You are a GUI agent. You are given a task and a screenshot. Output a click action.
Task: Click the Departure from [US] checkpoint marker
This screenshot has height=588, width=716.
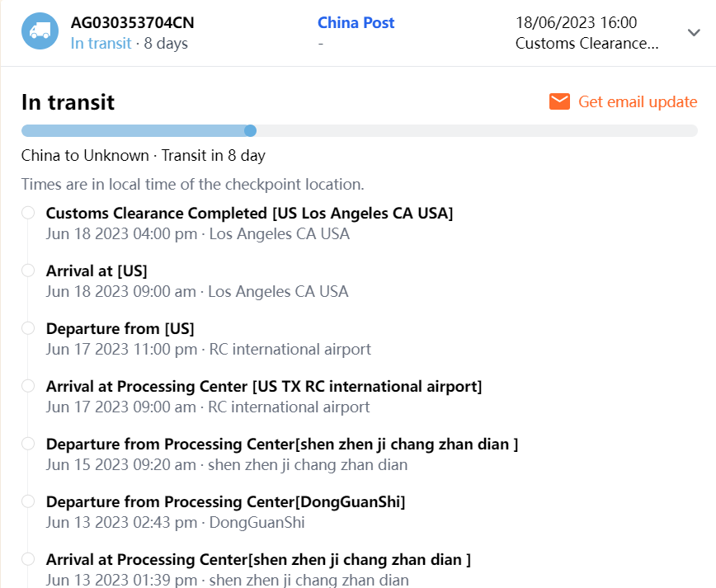tap(28, 328)
